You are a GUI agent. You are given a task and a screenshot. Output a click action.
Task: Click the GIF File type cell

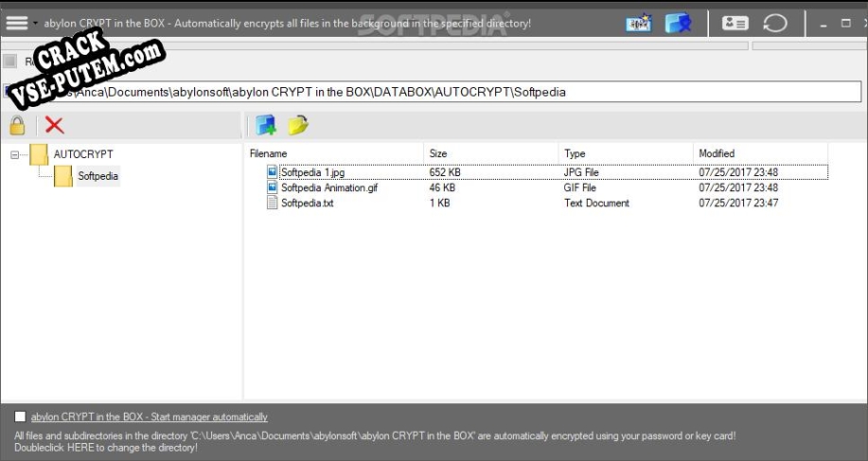[579, 187]
